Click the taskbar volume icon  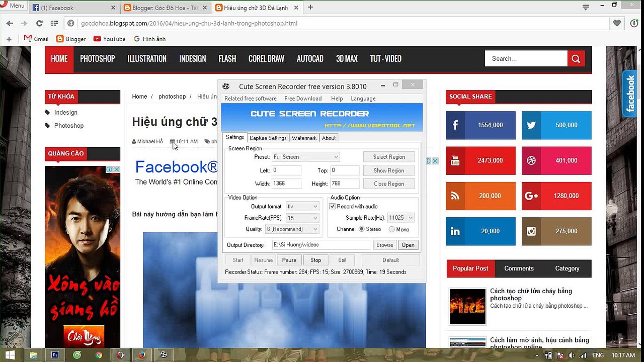[572, 355]
